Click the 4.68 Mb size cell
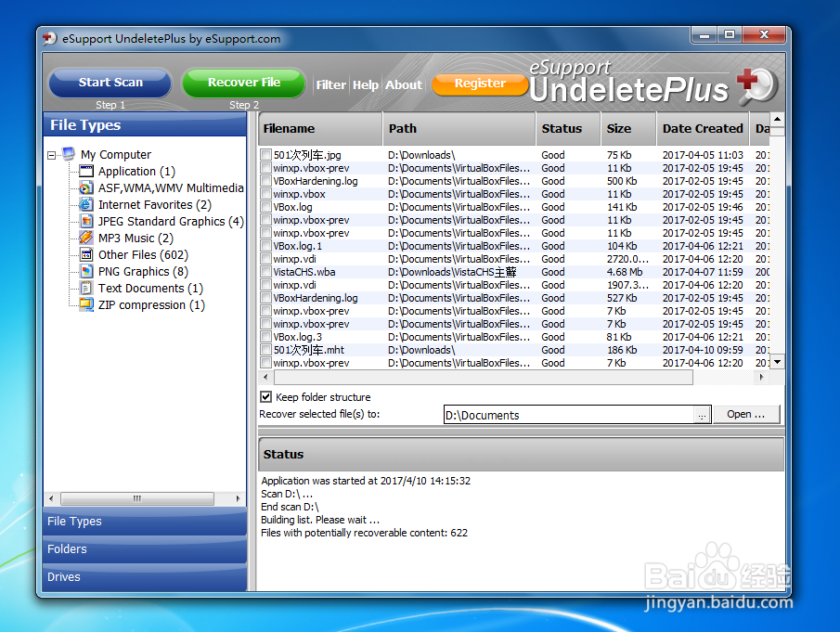840x632 pixels. 625,272
